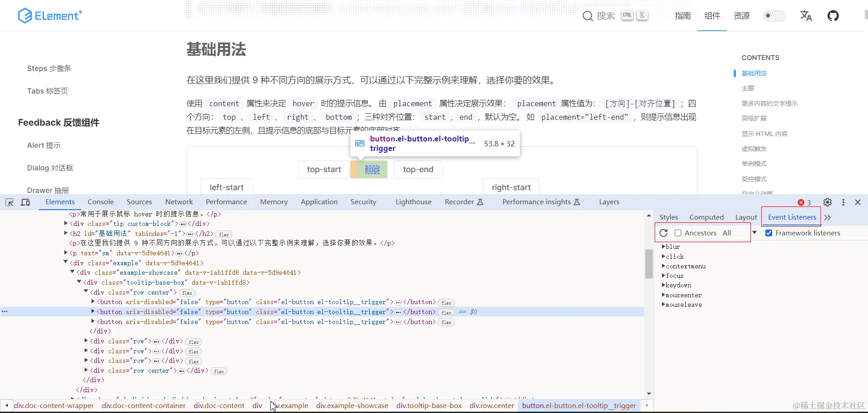Click the Element Plus logo
Screen dimensions: 868x413
point(50,16)
